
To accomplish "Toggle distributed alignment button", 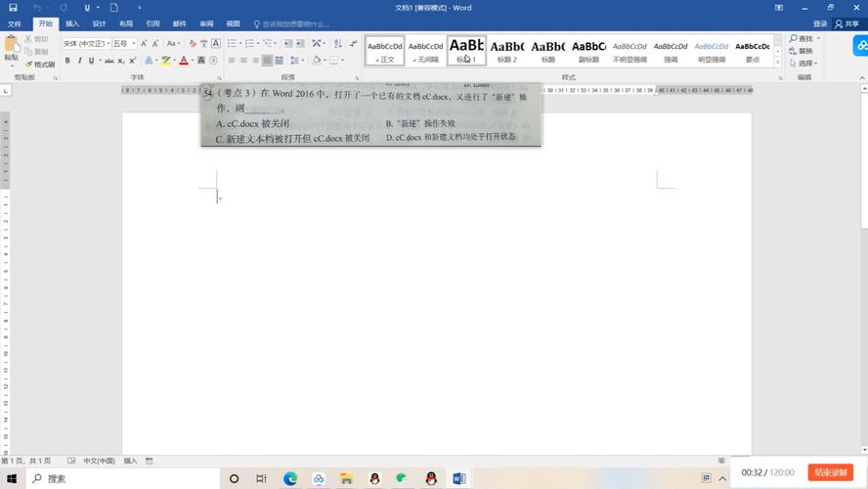I will 279,61.
